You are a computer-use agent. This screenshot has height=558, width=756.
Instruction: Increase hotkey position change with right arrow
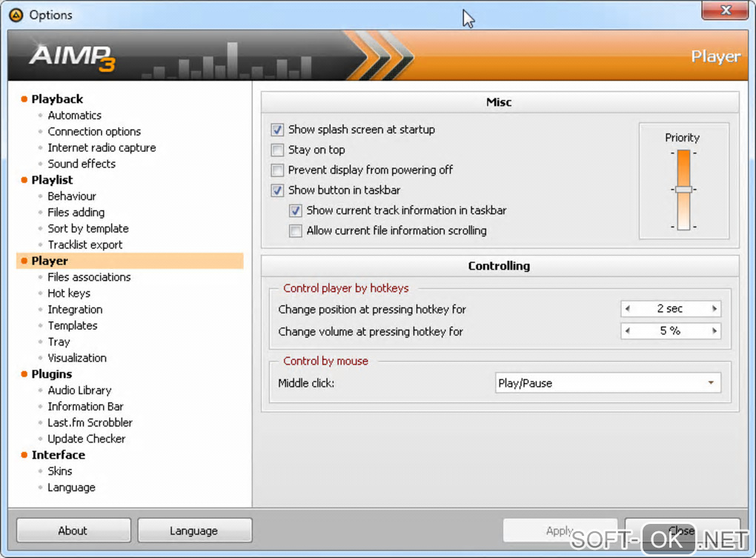(714, 308)
